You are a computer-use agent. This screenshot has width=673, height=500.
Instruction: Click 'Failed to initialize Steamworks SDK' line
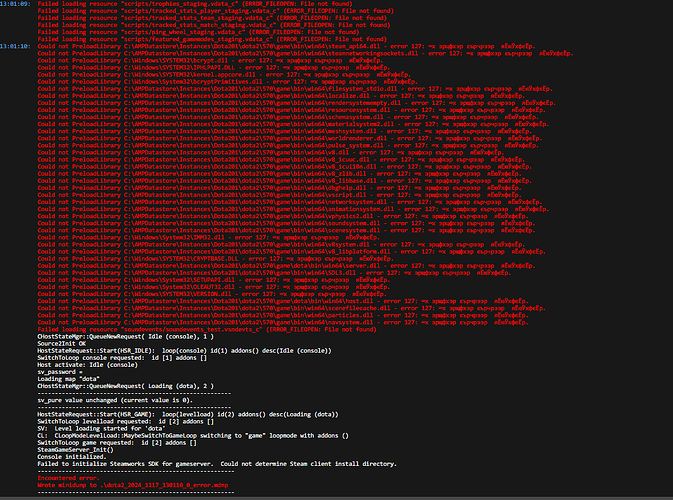(x=217, y=464)
